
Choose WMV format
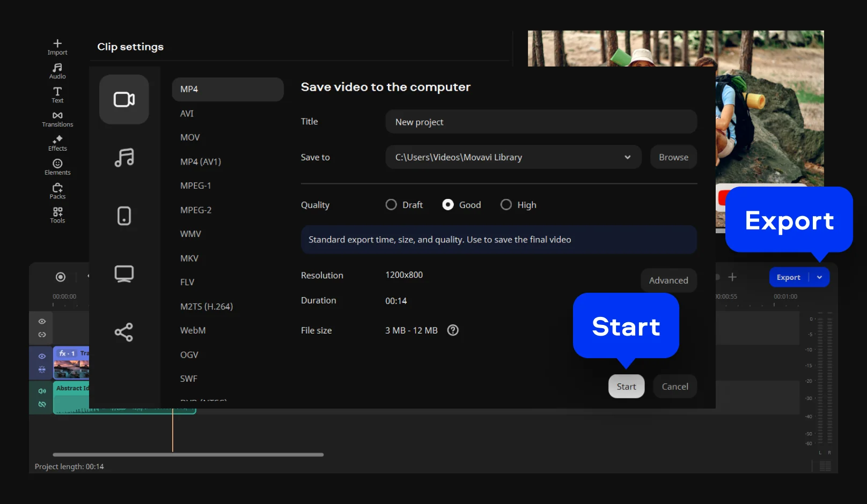tap(190, 234)
